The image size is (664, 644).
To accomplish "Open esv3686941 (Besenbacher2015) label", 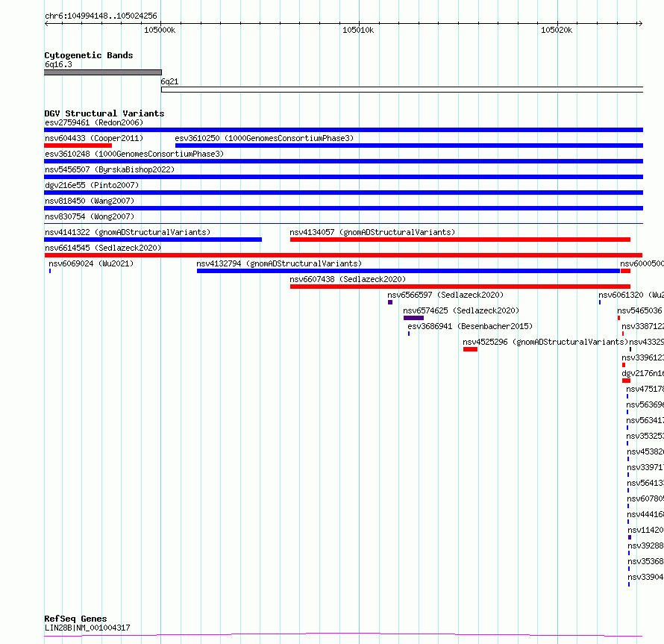I will coord(470,326).
